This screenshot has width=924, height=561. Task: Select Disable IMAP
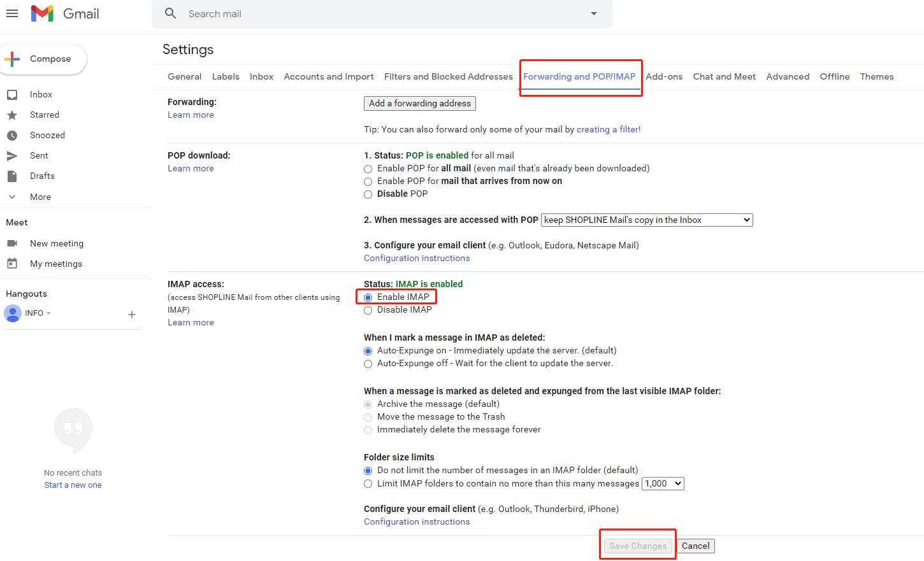[368, 310]
